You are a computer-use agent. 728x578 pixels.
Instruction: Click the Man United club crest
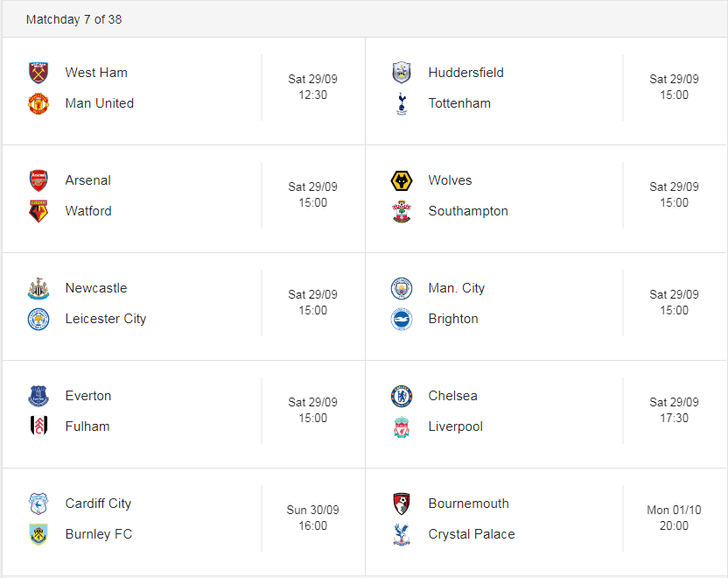pyautogui.click(x=38, y=103)
